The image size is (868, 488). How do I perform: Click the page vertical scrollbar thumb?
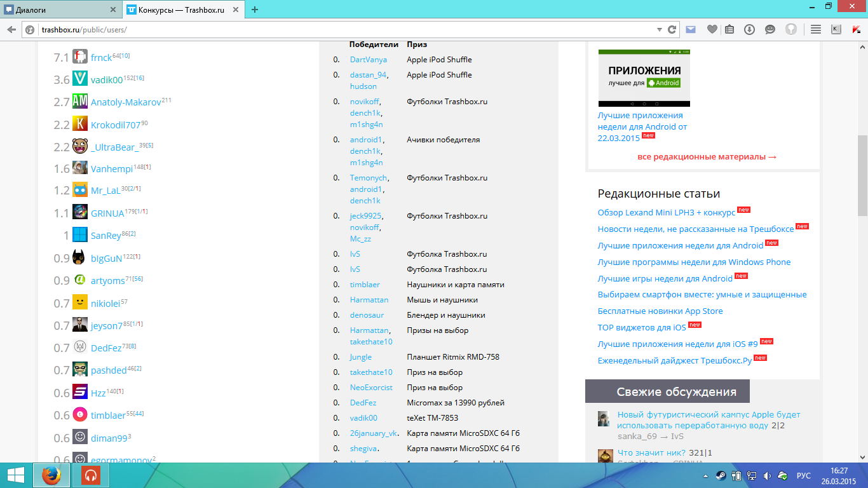coord(862,175)
